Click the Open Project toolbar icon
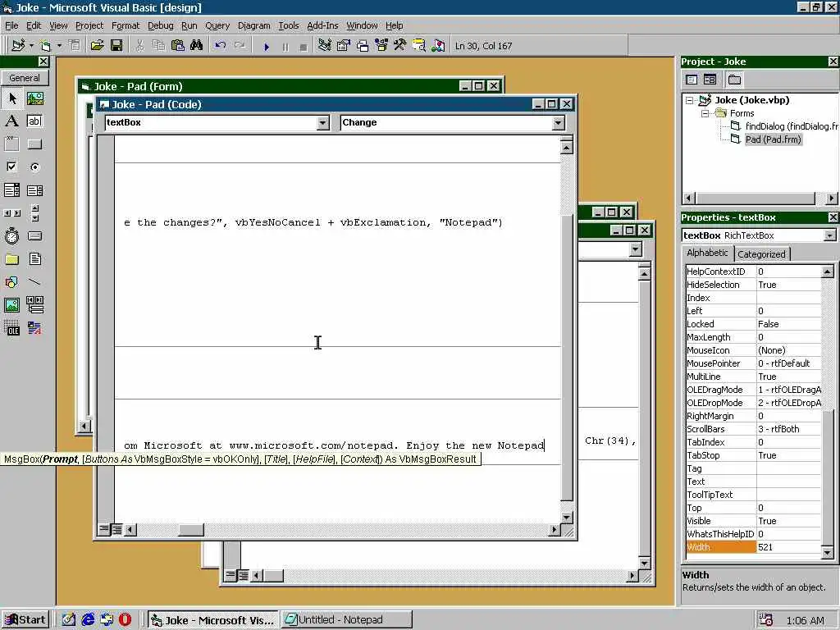This screenshot has height=630, width=840. point(97,46)
